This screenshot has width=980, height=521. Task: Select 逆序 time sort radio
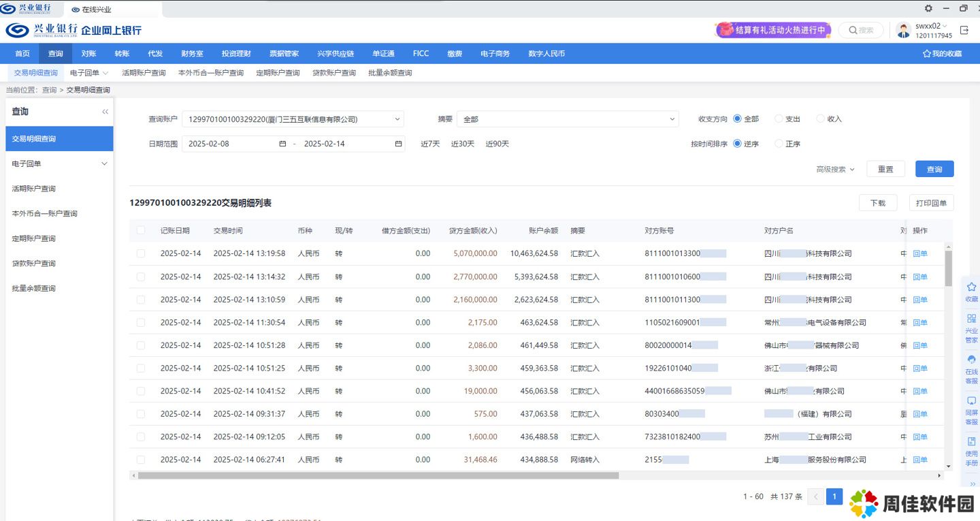point(737,144)
